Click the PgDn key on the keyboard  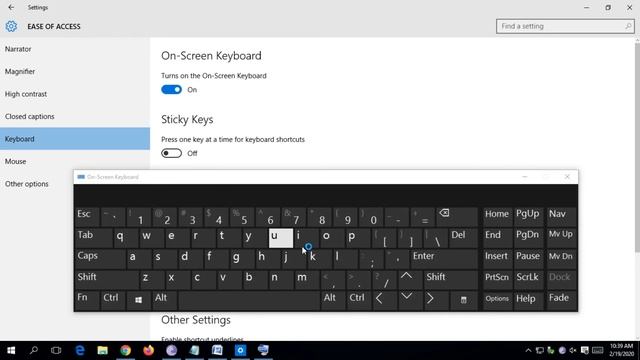pyautogui.click(x=528, y=238)
